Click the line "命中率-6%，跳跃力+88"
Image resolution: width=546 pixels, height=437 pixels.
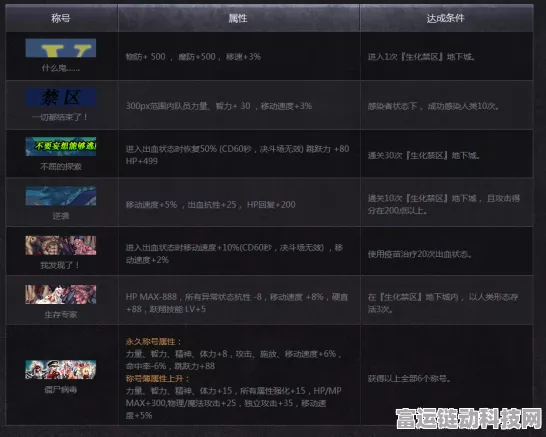pyautogui.click(x=170, y=366)
